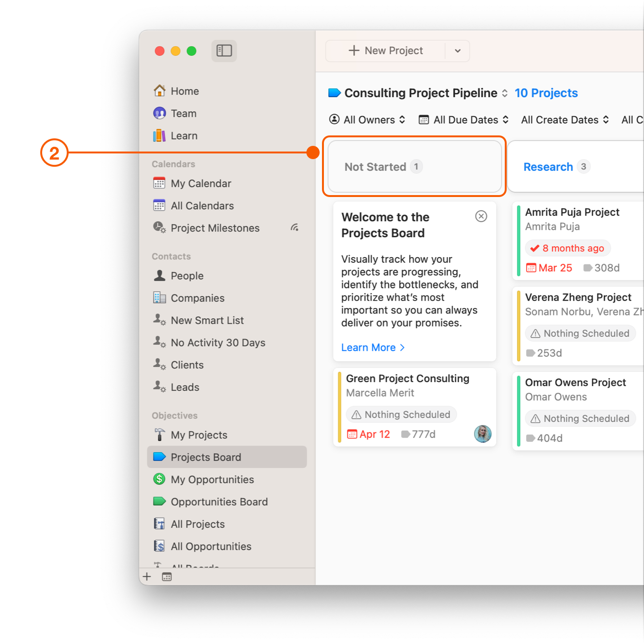Open Projects Board in the sidebar
Screen dimensions: 644x644
(227, 457)
